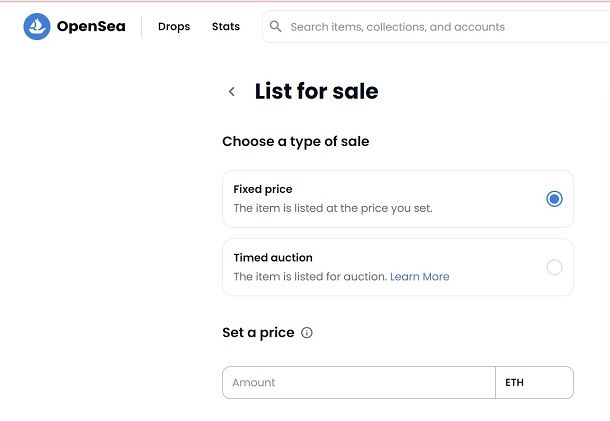Click the OpenSea wordmark text
Viewport: 610px width, 421px height.
pos(91,26)
